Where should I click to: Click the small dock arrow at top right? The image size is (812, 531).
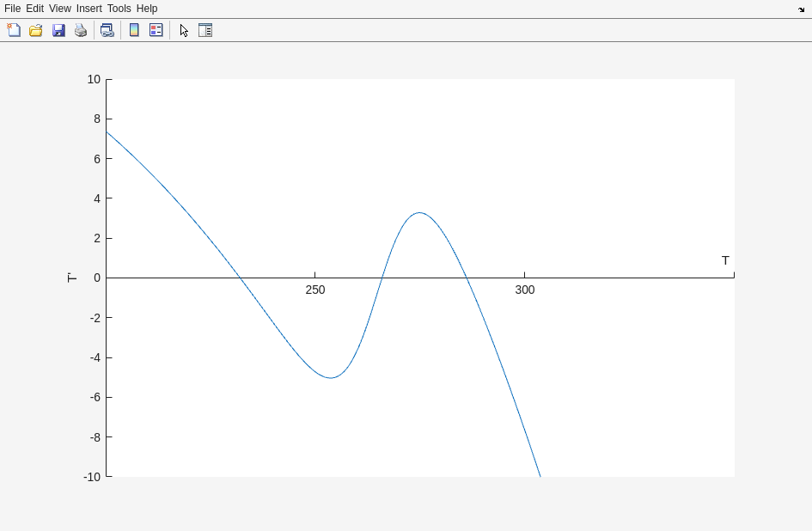[801, 9]
